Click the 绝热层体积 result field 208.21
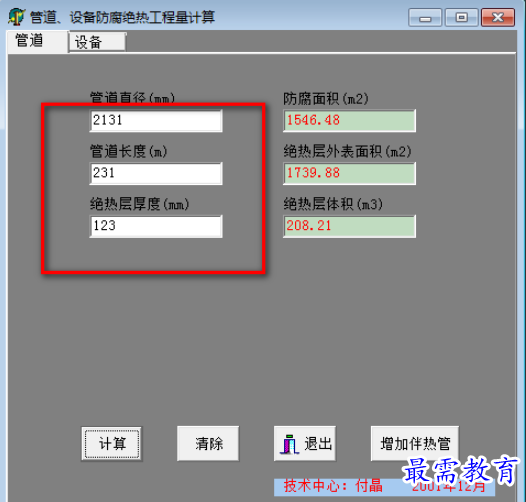This screenshot has width=526, height=502. (349, 226)
